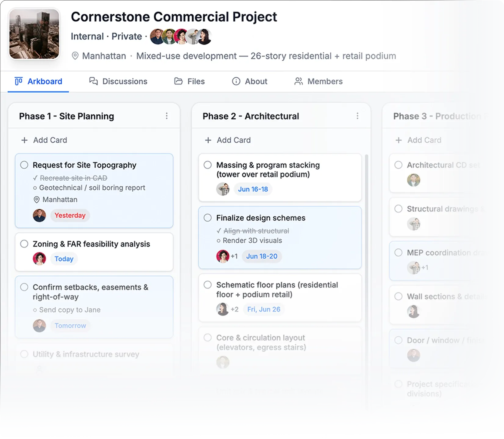Click assignee avatar on Confirm setbacks card

pos(39,326)
